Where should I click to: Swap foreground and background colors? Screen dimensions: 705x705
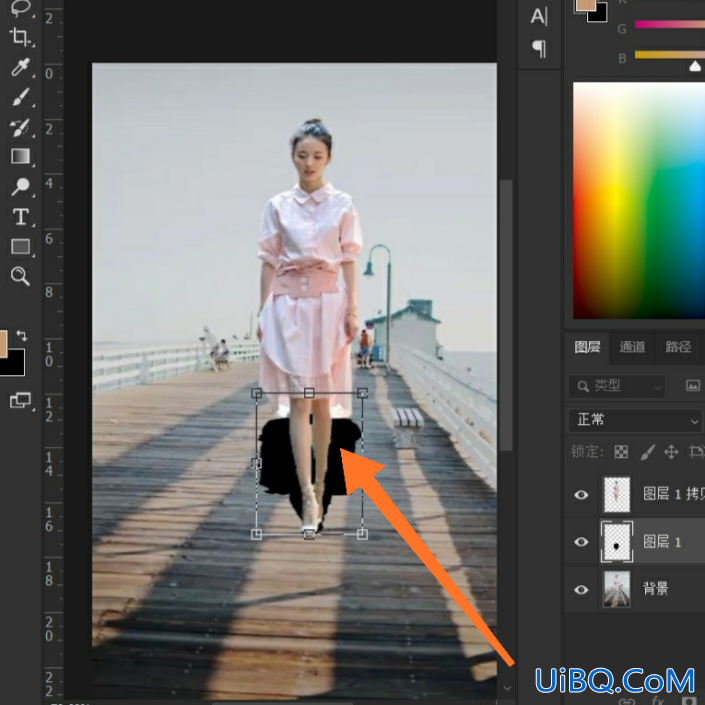(x=21, y=335)
